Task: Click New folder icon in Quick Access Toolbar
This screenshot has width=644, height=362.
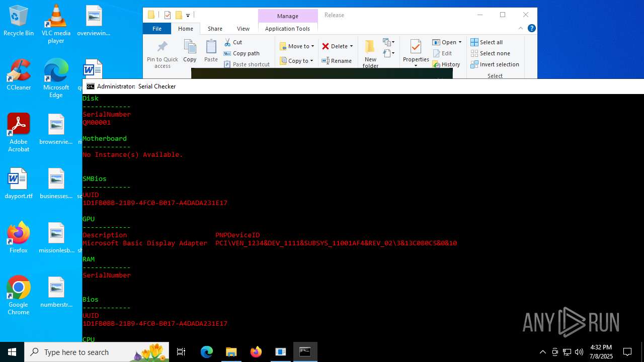Action: (178, 15)
